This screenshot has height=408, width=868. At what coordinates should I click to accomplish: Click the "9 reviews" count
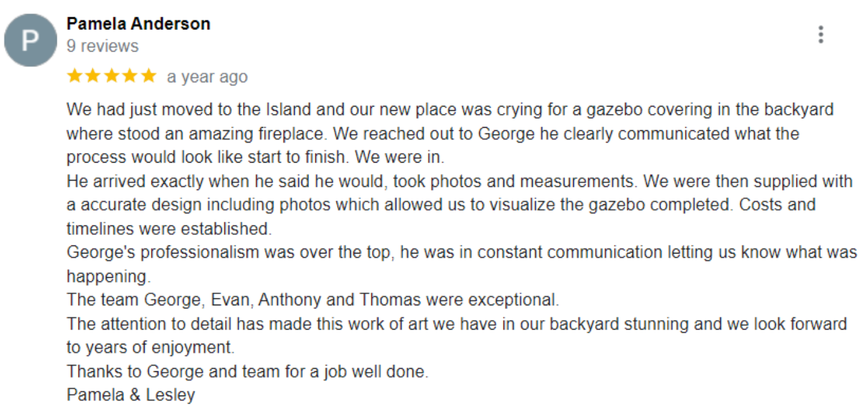point(103,46)
